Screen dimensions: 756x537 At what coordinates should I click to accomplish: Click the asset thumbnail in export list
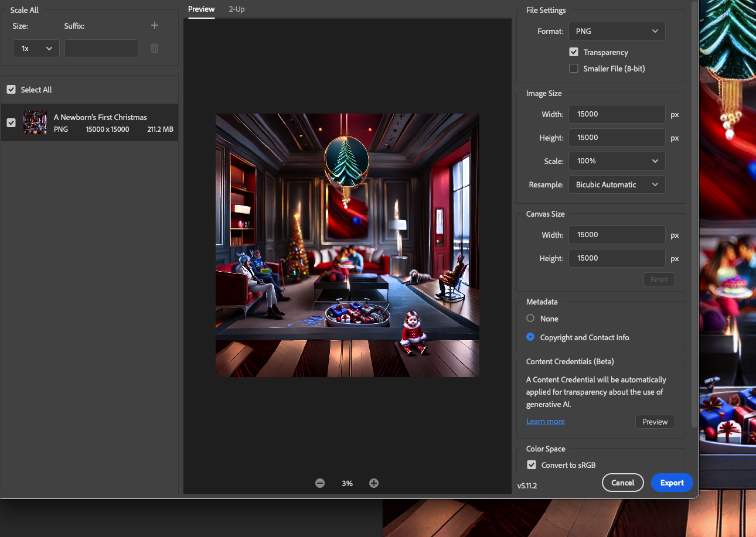[x=35, y=122]
